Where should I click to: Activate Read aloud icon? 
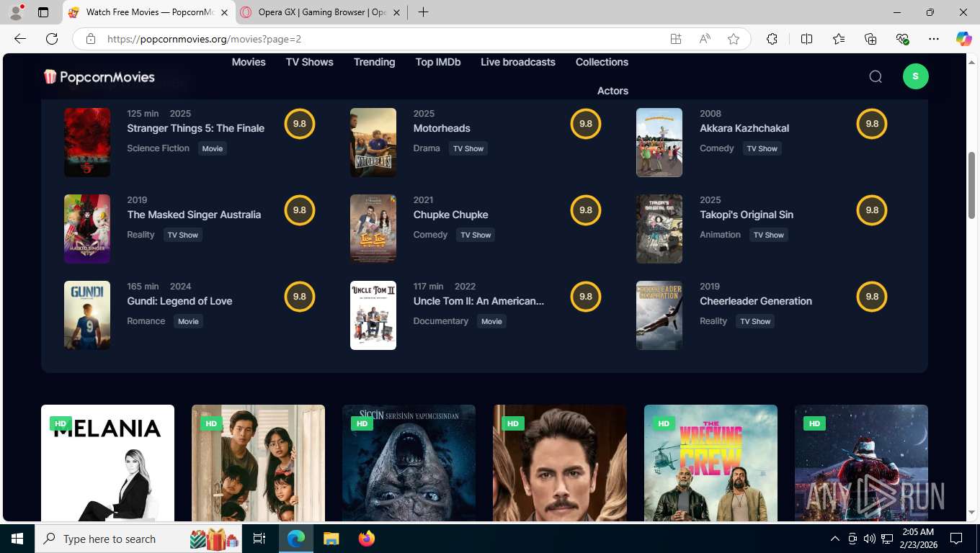[x=705, y=39]
